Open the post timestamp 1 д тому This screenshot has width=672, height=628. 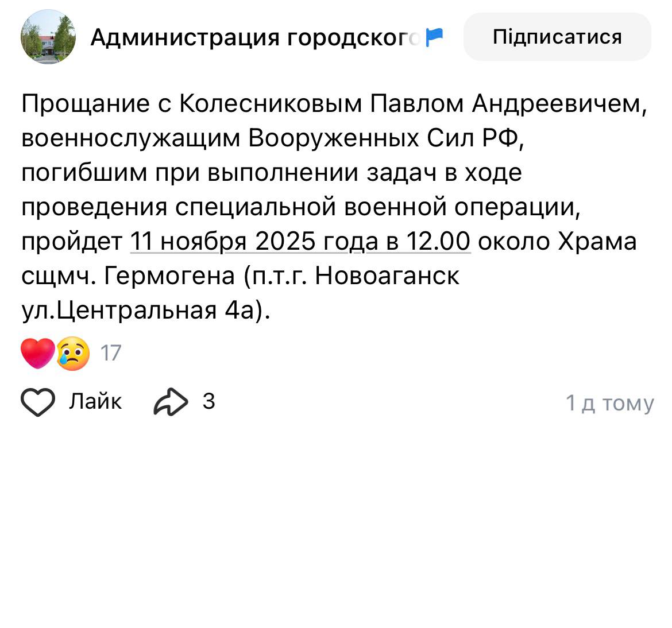pos(609,403)
